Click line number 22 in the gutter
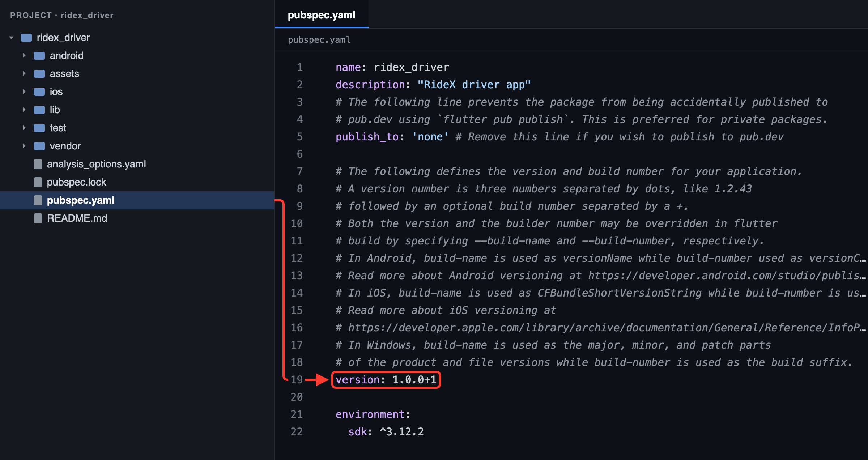This screenshot has width=868, height=460. click(297, 432)
